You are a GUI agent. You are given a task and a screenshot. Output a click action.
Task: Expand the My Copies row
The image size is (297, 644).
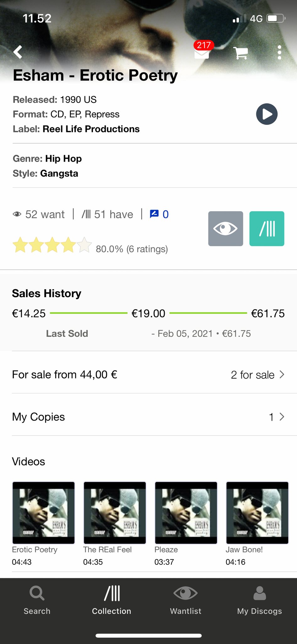148,417
